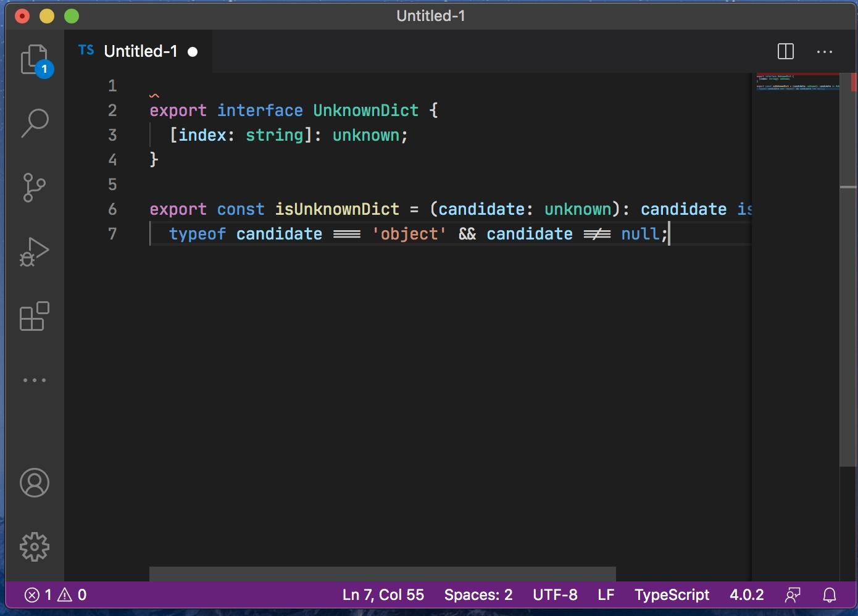Click 'unknown' type on line 3

366,135
